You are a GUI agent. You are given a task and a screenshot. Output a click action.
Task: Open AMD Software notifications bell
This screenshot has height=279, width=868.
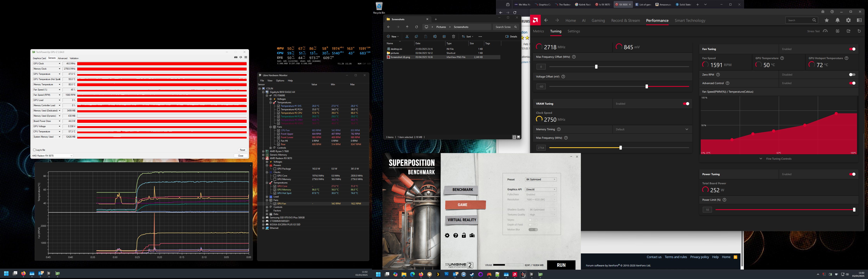pos(837,21)
